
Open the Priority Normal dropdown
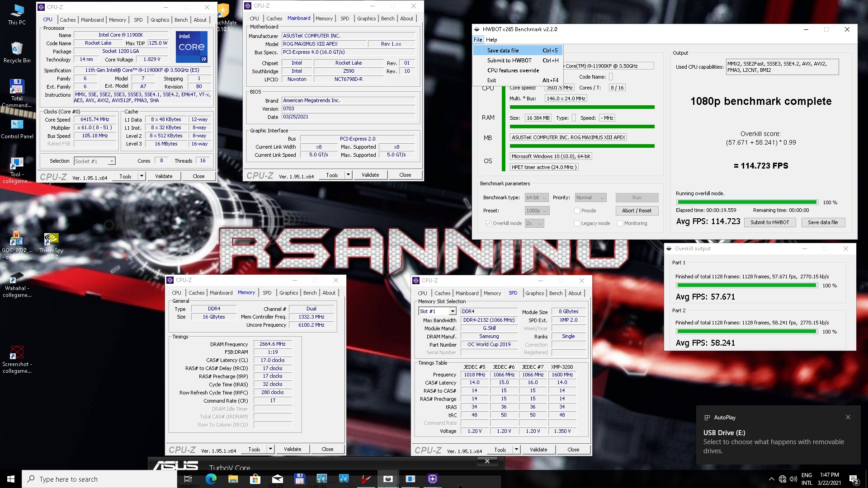(590, 197)
